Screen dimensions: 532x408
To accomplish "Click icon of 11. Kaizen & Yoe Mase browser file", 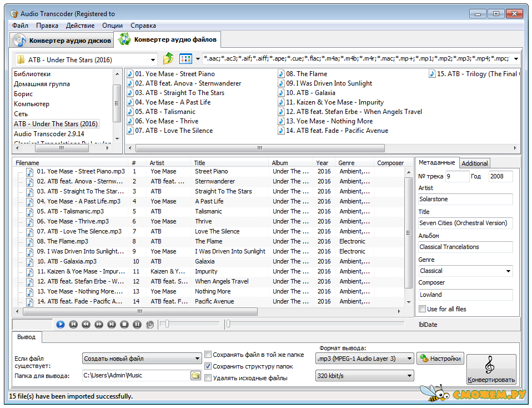I will pos(281,102).
